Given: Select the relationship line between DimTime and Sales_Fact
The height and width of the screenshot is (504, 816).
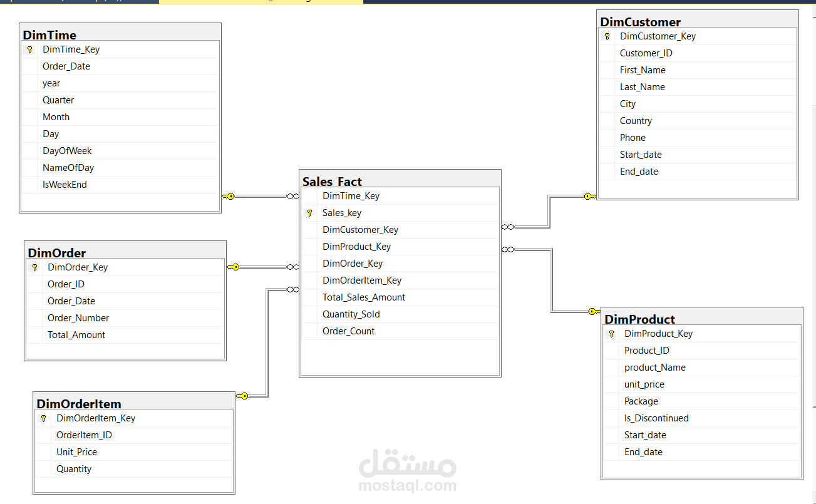Looking at the screenshot, I should [261, 197].
